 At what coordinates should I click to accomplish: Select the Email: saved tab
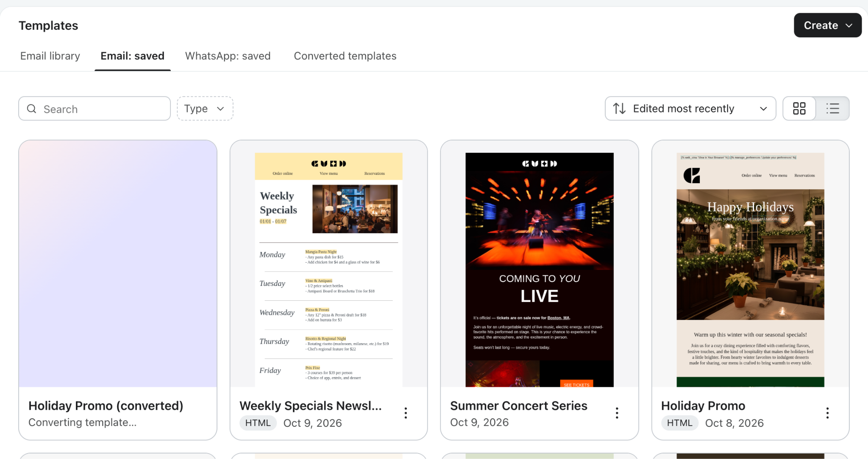[x=133, y=56]
